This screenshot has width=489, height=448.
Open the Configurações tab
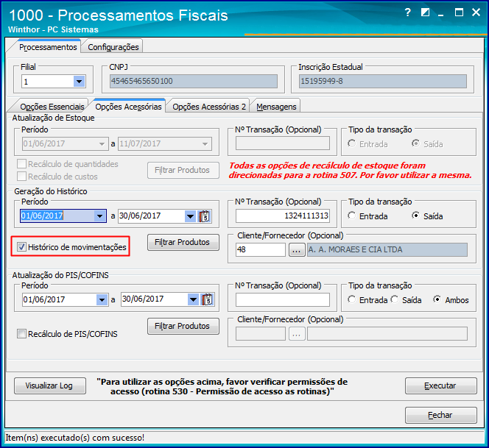[x=113, y=47]
